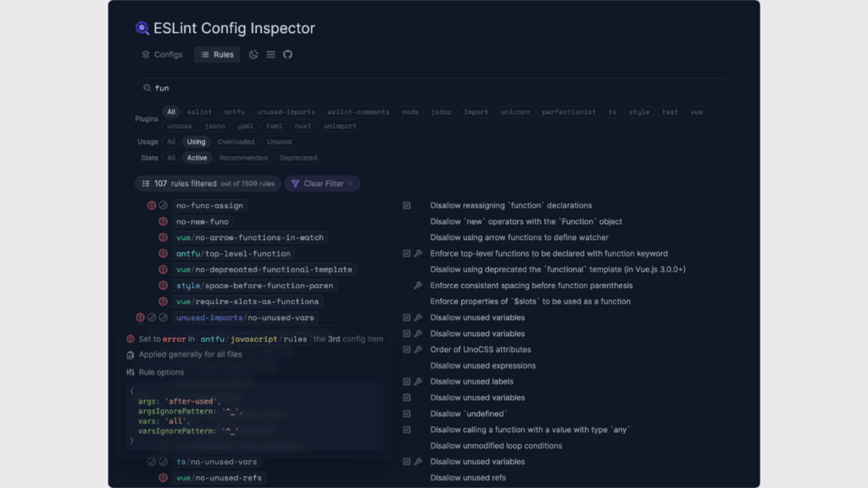Screen dimensions: 868x488
Task: Open the GitHub repository icon
Action: click(x=287, y=54)
